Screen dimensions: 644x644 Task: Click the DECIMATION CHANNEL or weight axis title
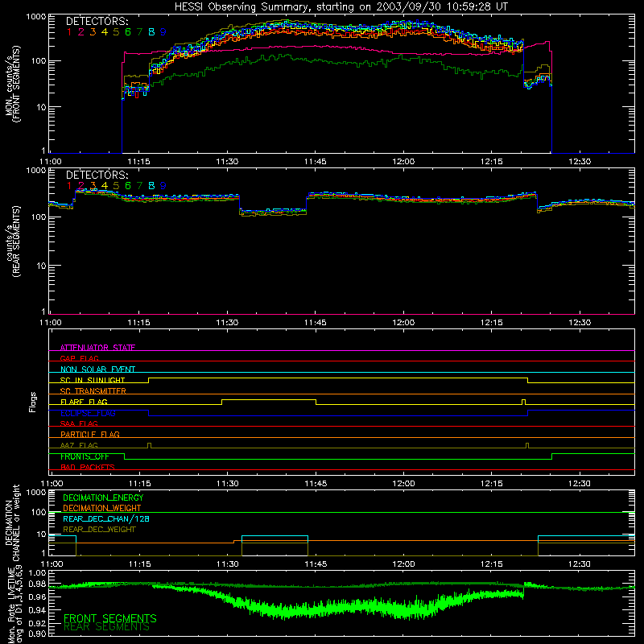tap(12, 522)
